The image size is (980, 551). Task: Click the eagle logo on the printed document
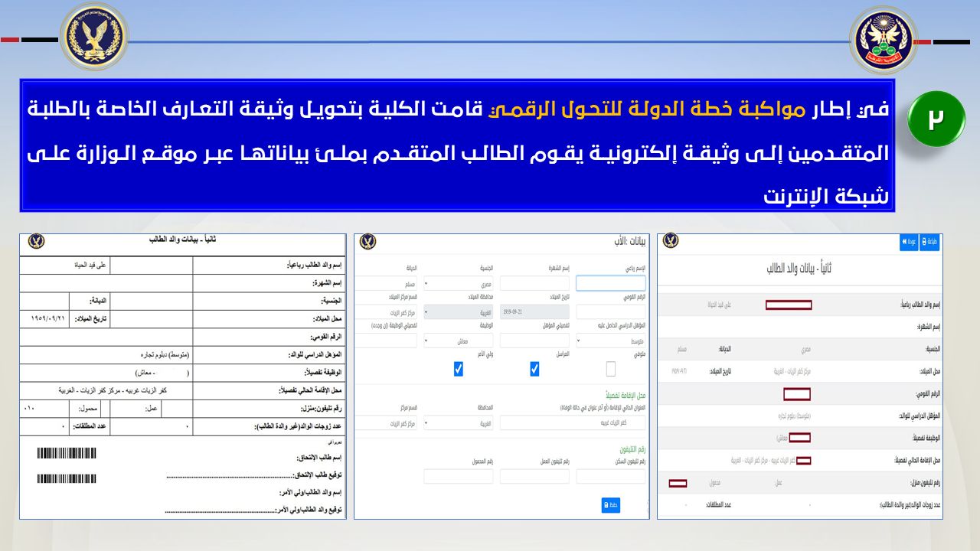pos(36,242)
